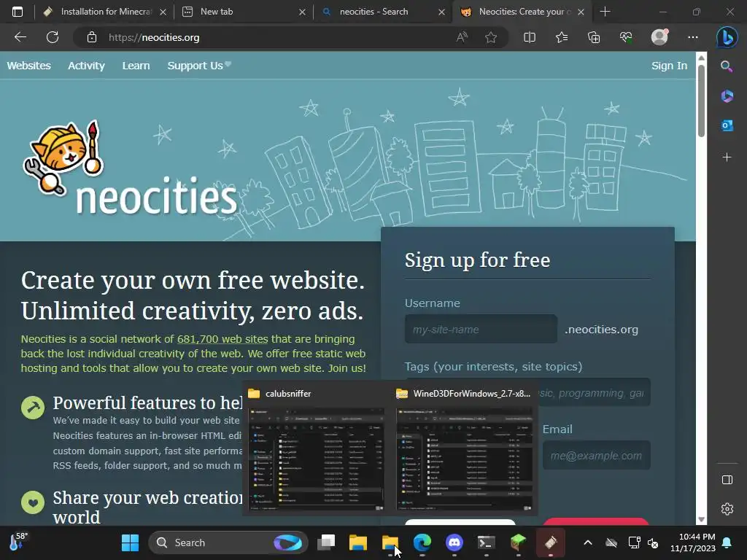Show hidden tray icons chevron
The width and height of the screenshot is (747, 560).
588,542
